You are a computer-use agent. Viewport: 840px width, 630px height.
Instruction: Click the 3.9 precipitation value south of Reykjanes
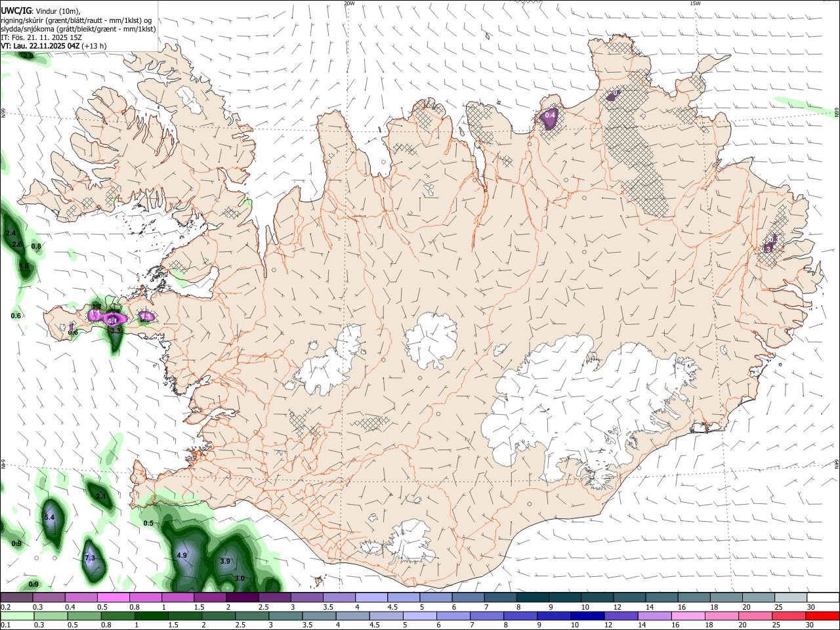225,562
